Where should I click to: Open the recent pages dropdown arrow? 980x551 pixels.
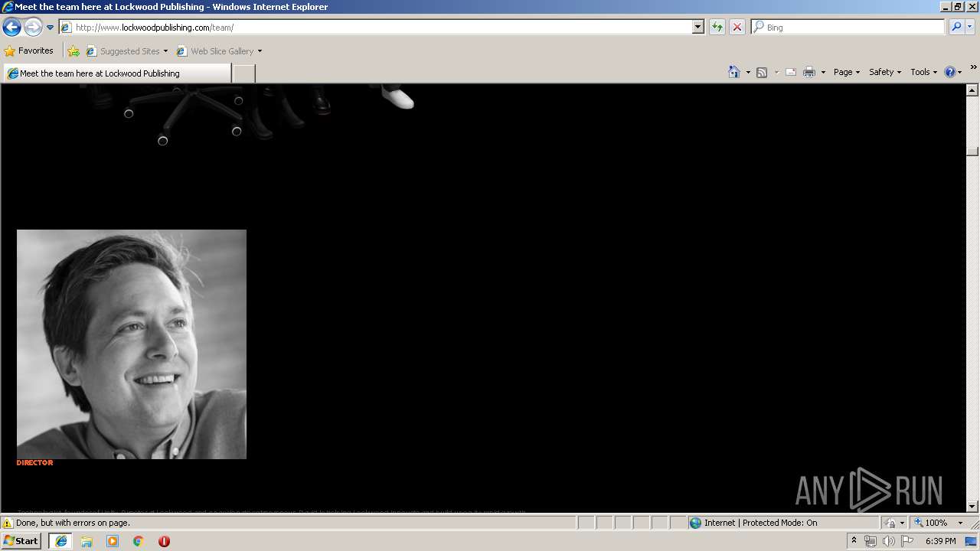point(51,28)
